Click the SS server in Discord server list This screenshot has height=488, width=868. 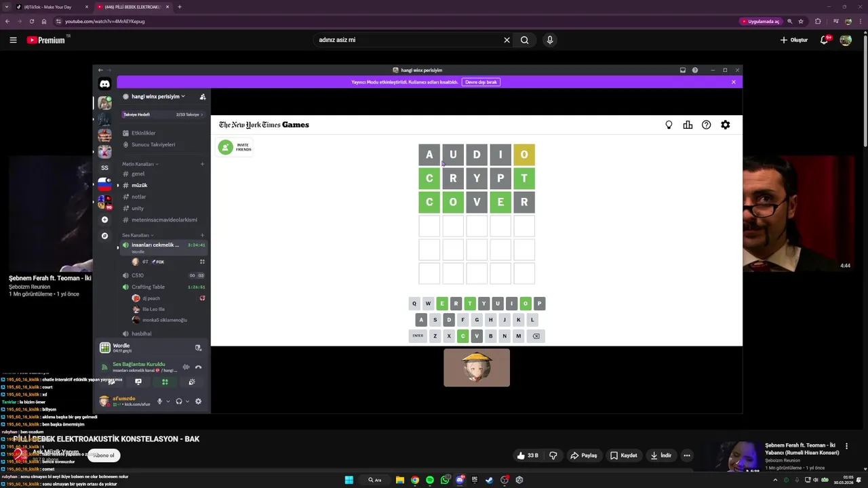pos(104,167)
